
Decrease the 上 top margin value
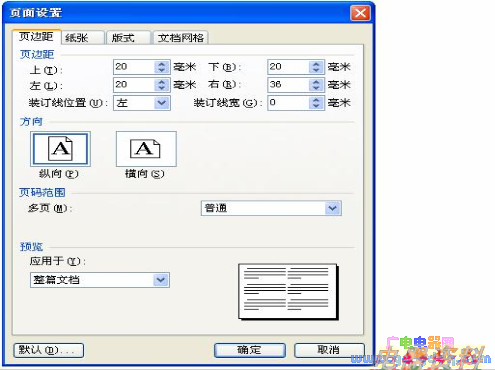162,70
